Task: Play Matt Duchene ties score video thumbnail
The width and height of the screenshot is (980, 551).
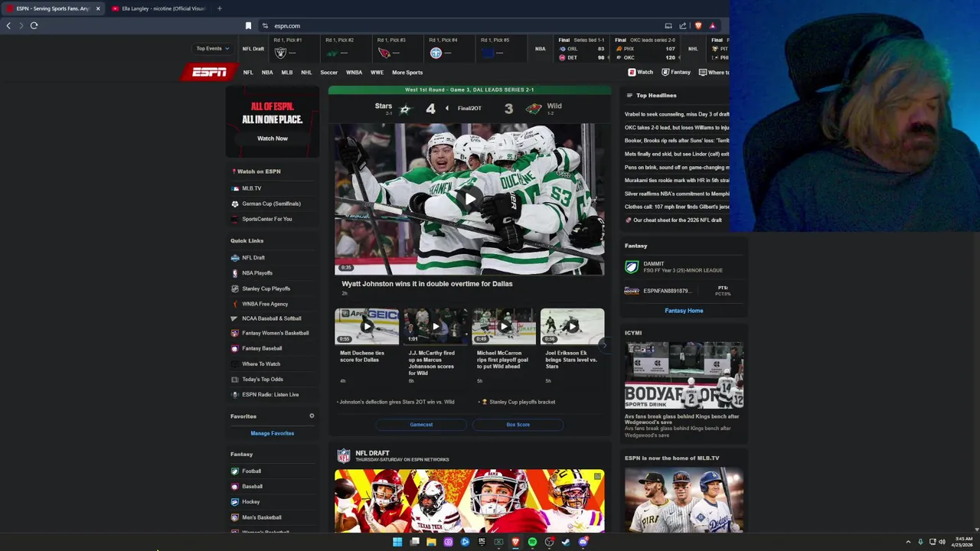Action: (x=367, y=327)
